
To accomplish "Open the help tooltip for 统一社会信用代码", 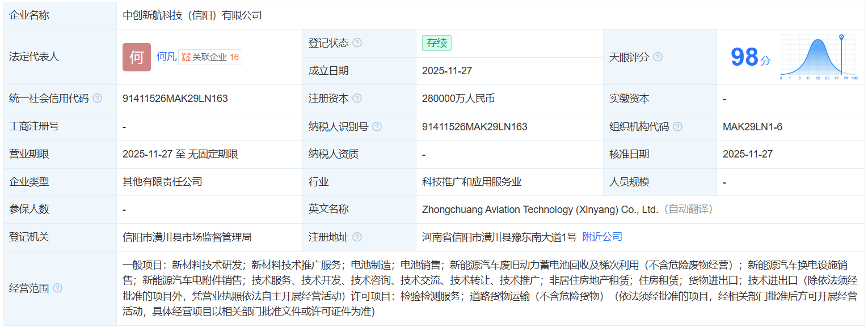I will [97, 99].
